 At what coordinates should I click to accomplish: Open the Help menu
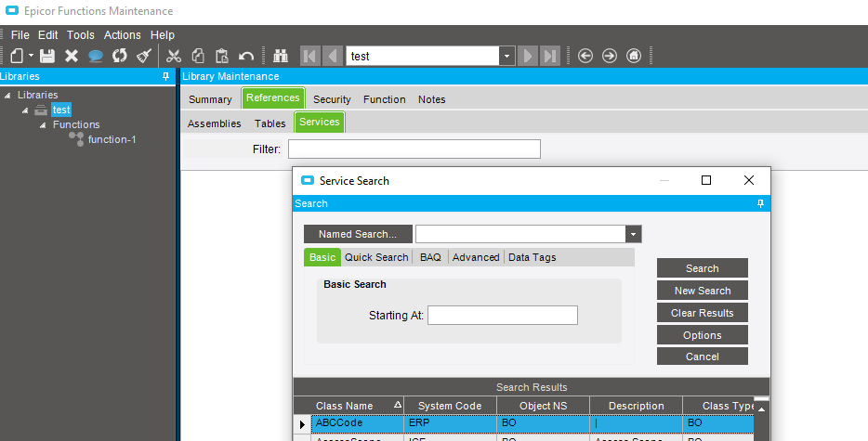(x=163, y=35)
